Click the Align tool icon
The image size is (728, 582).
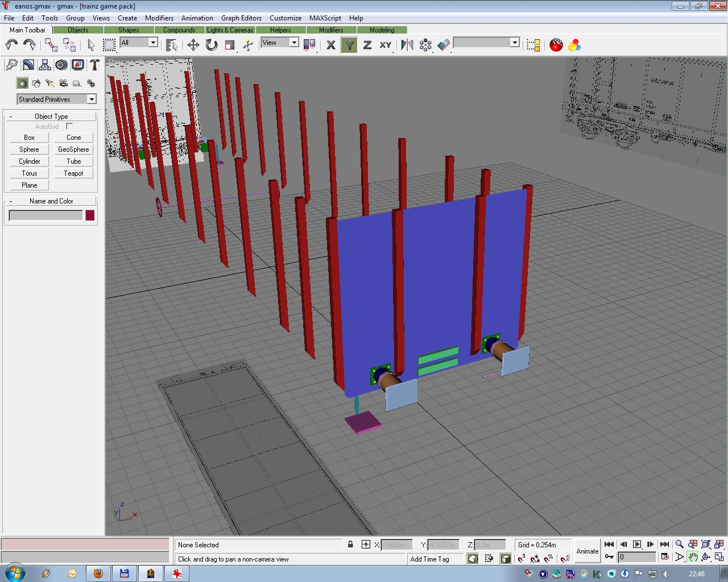click(x=444, y=45)
